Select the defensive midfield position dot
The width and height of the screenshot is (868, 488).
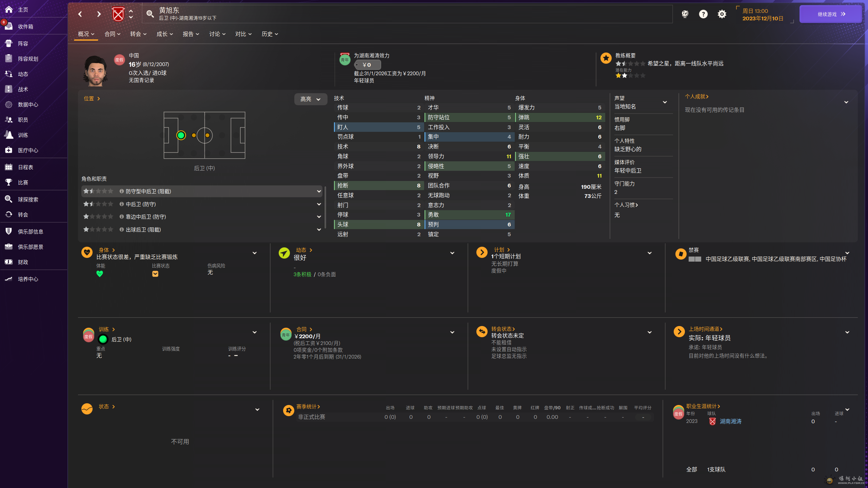194,135
